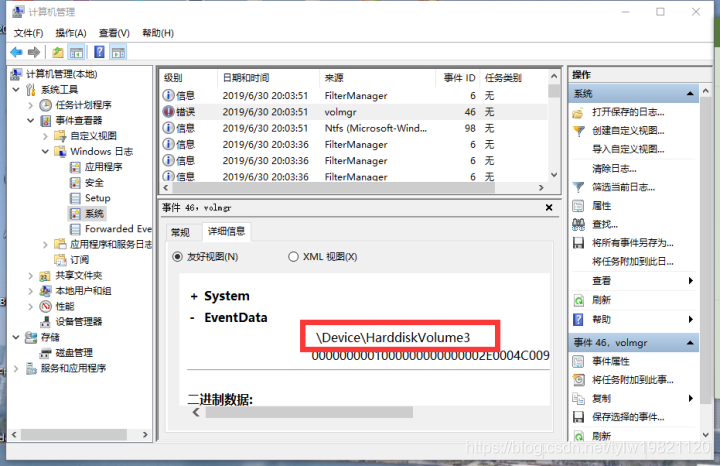Click 清除日志 action
The image size is (720, 466).
[x=614, y=168]
